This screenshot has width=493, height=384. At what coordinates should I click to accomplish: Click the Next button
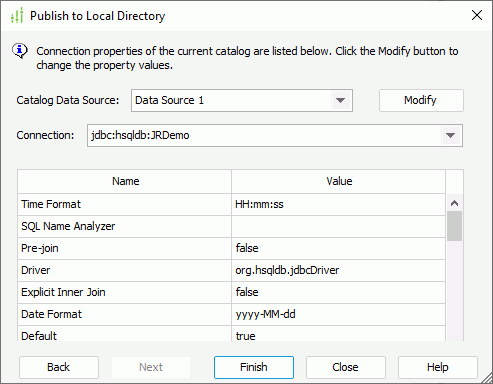(151, 367)
